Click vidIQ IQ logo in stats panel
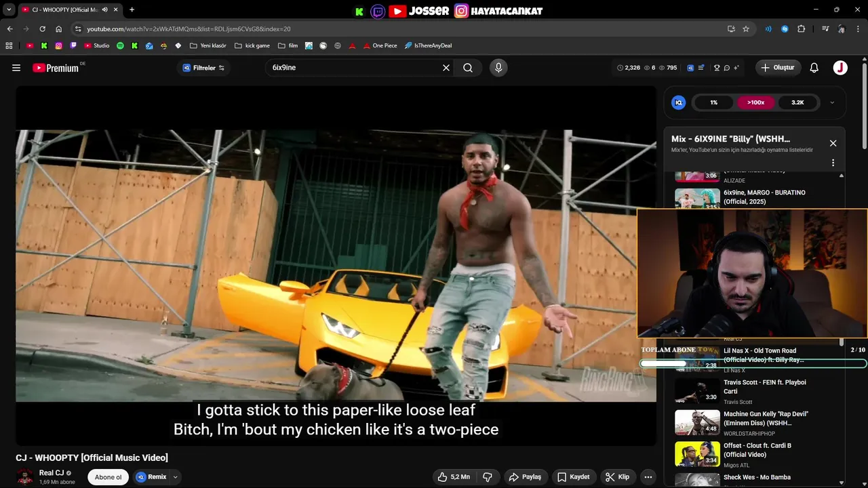 click(x=678, y=102)
